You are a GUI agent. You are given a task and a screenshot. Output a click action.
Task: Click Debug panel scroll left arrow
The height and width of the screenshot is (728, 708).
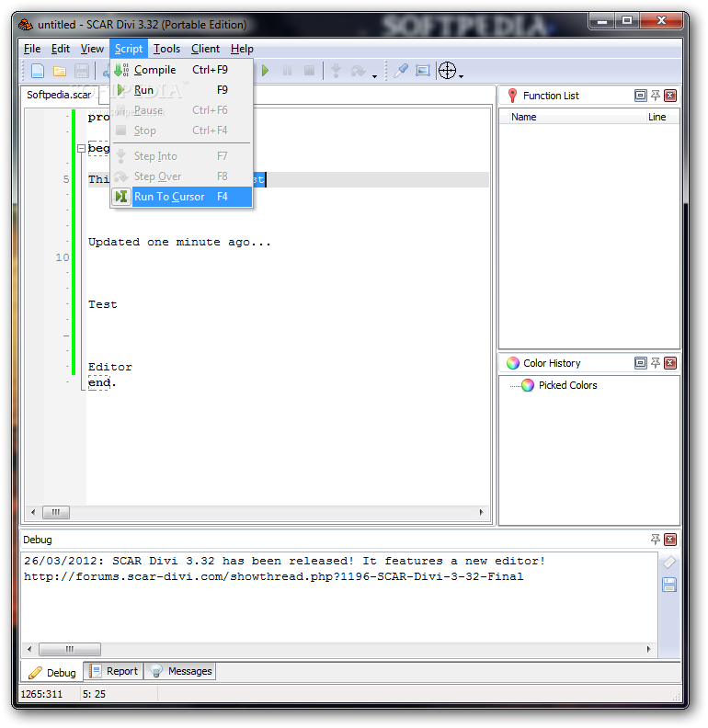tap(29, 649)
